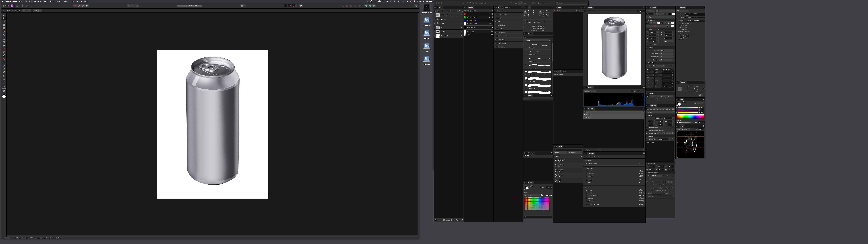Open the Regular font style dropdown

click(x=660, y=14)
